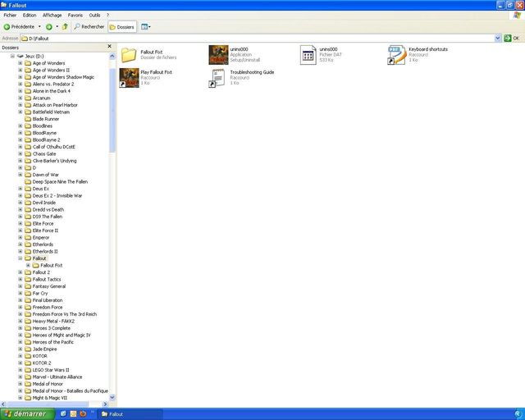Select Freedom Force Vs The 3rd Reich
Screen dimensions: 525x420
[65, 314]
